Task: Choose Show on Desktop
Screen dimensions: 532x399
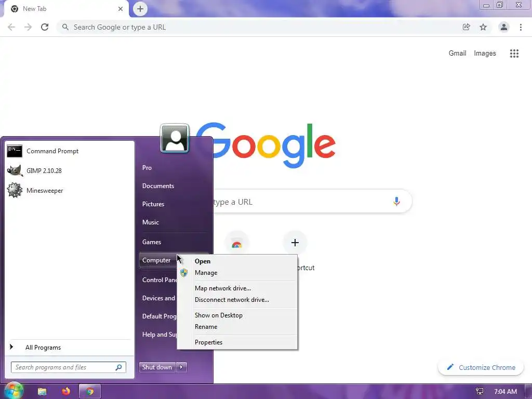Action: [237, 315]
